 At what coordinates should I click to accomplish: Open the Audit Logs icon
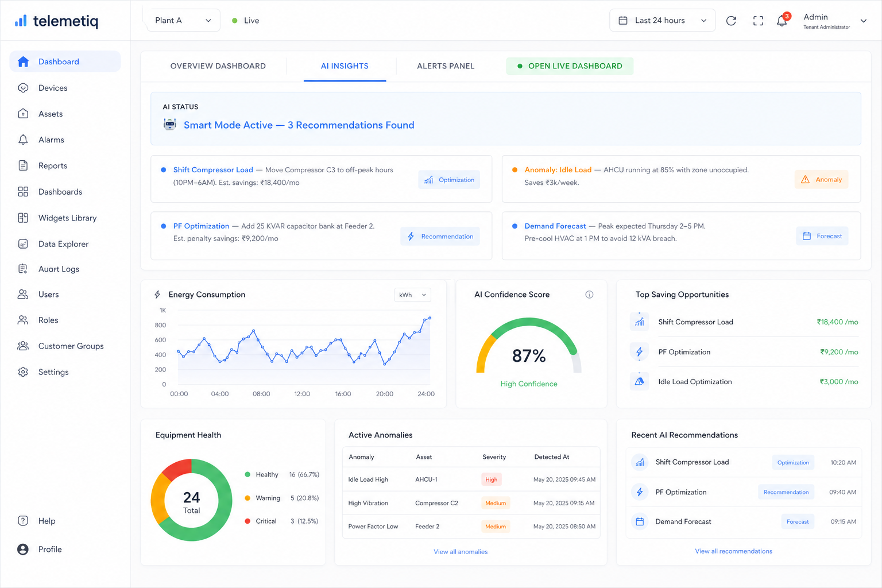pos(23,269)
